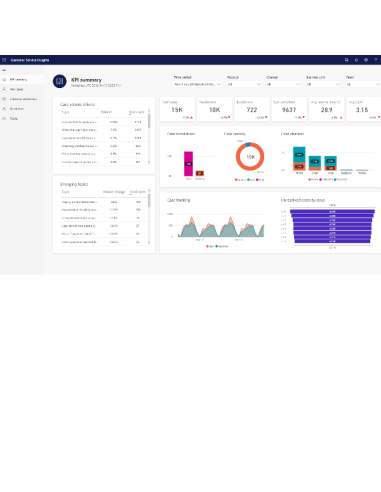The height and width of the screenshot is (492, 381).
Task: Open the settings gear icon
Action: click(x=366, y=60)
